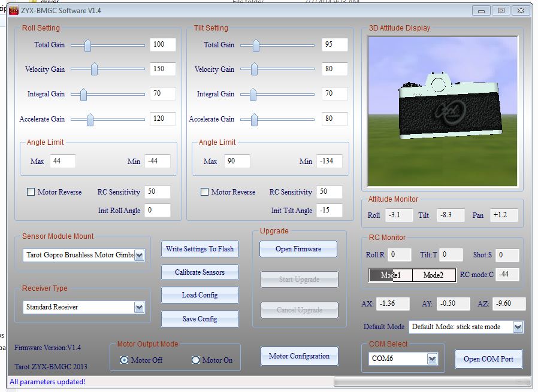Click the AZ accelerometer value field
Image resolution: width=538 pixels, height=392 pixels.
509,303
